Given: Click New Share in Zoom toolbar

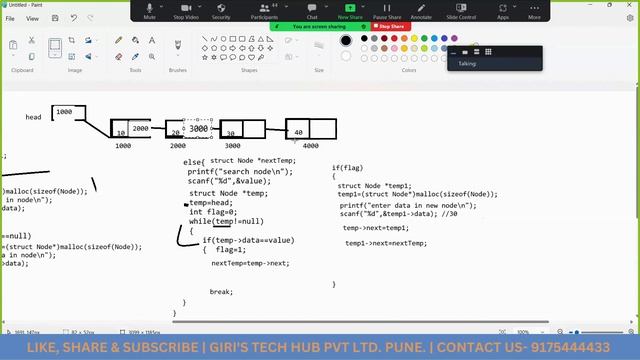Looking at the screenshot, I should (x=350, y=11).
